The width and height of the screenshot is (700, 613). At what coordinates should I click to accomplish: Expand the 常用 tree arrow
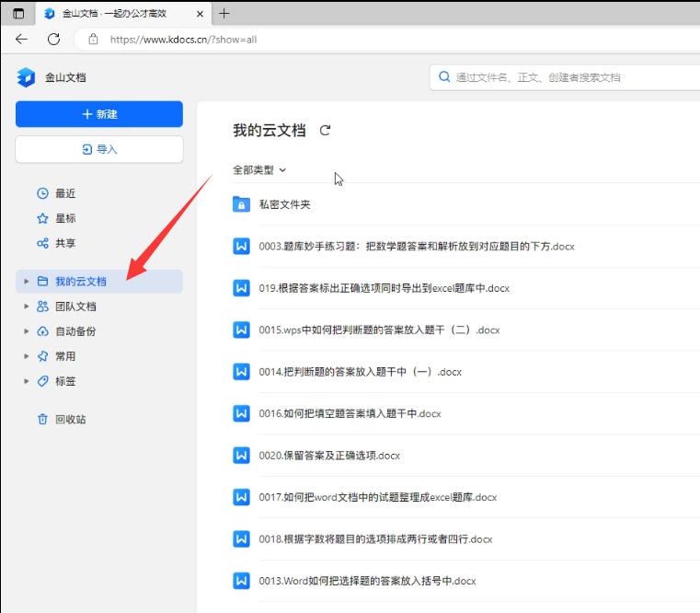coord(27,356)
